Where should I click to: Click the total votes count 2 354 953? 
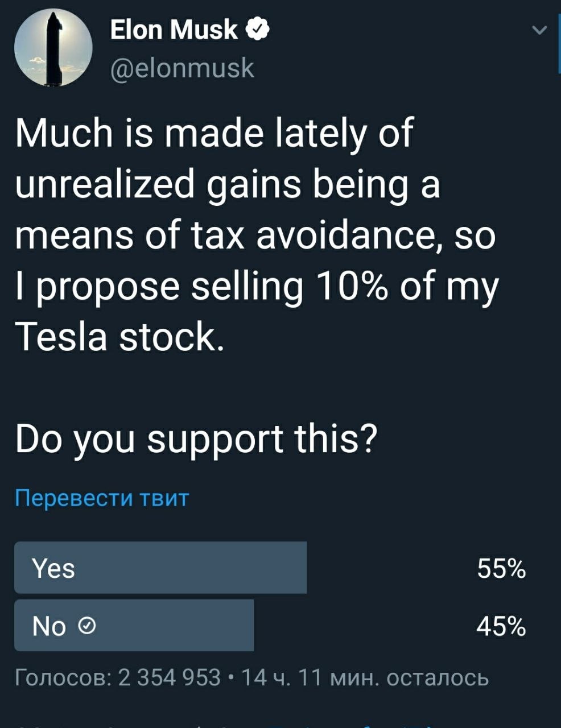(168, 677)
